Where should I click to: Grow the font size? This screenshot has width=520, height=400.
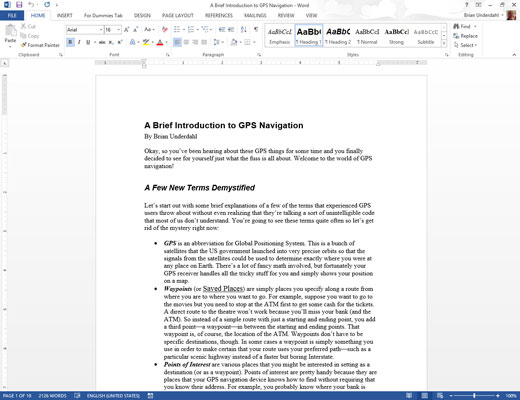click(x=127, y=30)
